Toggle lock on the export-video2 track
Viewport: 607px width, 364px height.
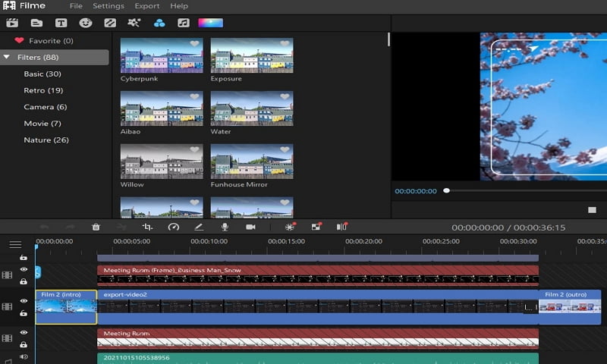[24, 312]
